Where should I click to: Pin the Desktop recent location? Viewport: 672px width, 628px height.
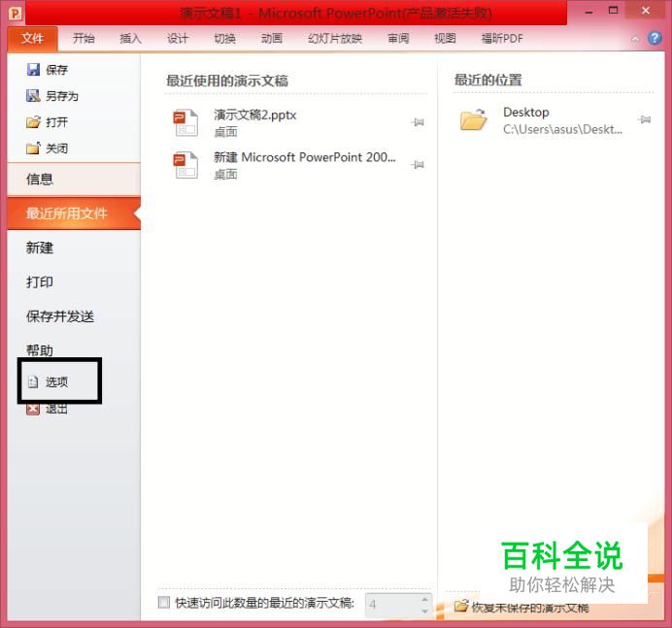coord(645,119)
